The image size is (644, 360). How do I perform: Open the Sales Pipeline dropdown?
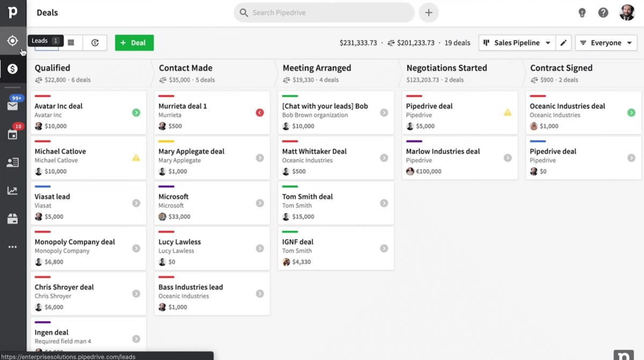click(x=516, y=42)
